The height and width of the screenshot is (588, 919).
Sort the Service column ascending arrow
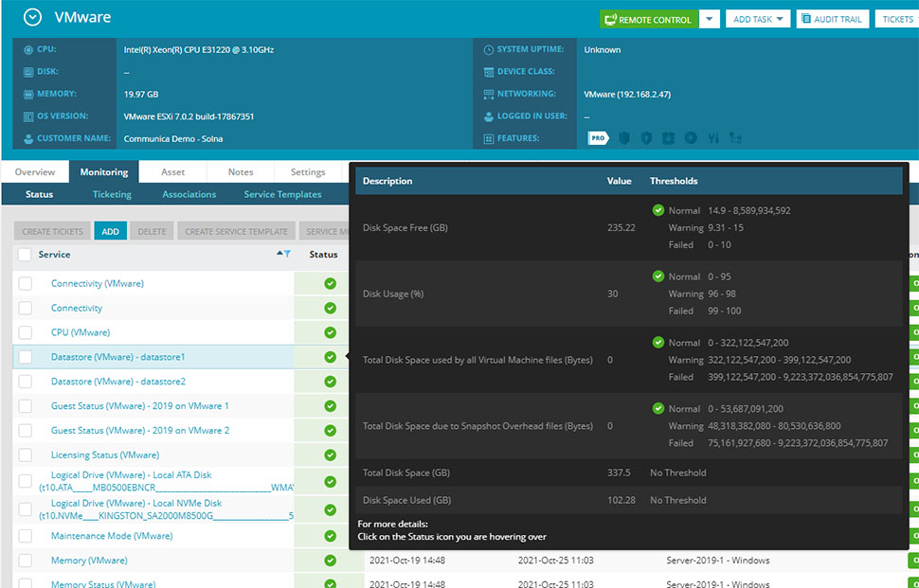click(279, 254)
